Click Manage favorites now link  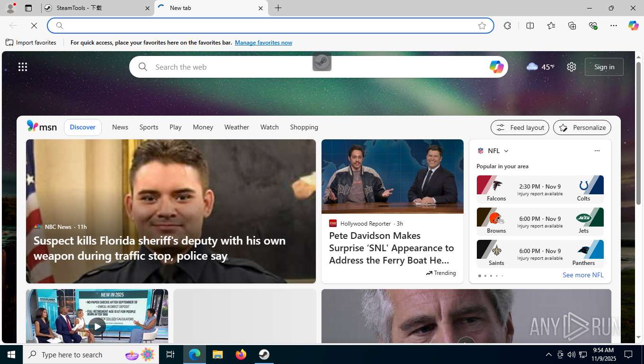point(263,43)
